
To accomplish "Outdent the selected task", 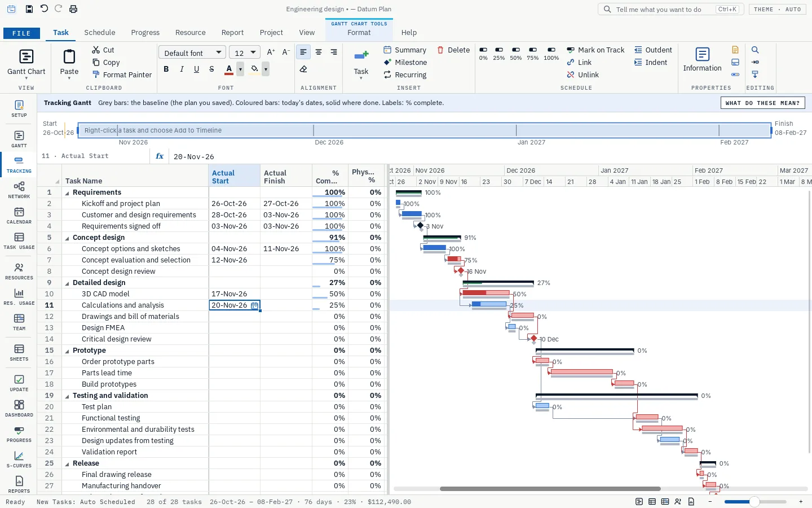I will (653, 50).
